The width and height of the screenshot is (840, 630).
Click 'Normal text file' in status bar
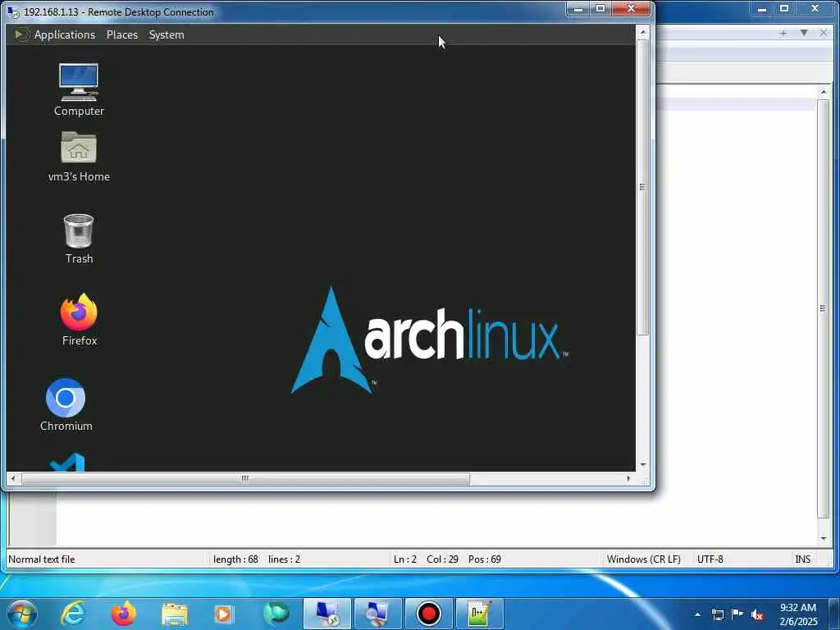pos(42,559)
